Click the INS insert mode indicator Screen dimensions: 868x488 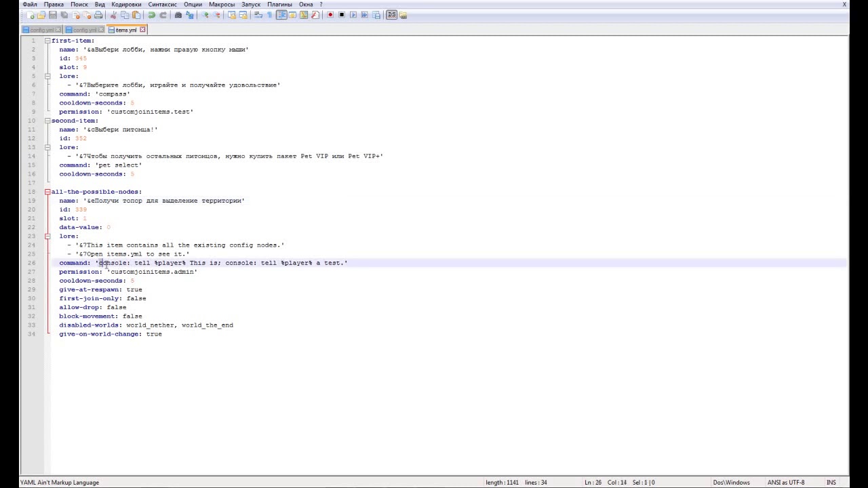point(831,483)
